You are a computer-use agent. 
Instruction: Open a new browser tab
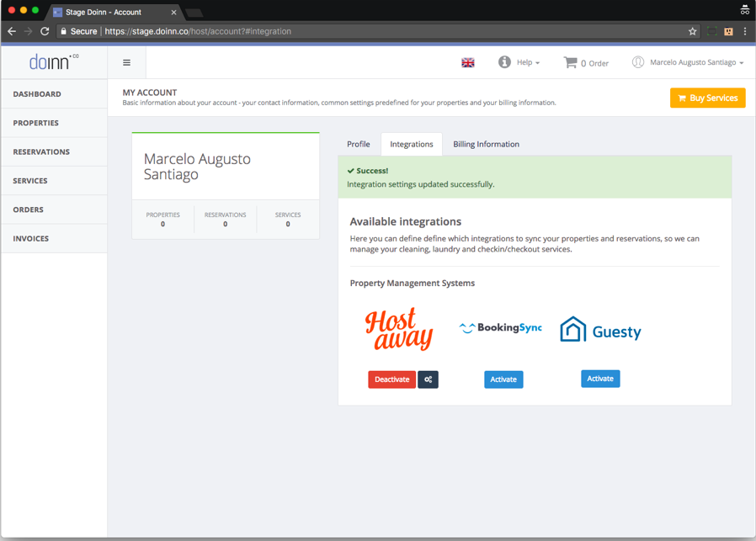tap(194, 13)
